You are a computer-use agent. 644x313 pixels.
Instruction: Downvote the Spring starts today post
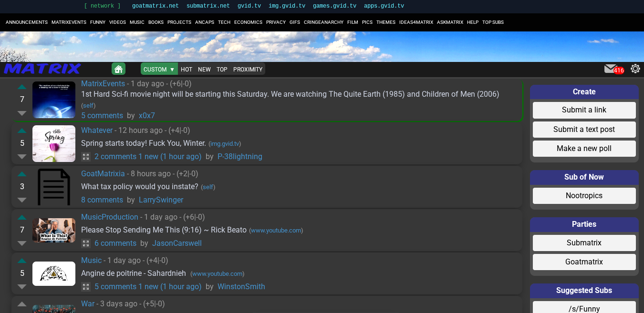(x=22, y=156)
